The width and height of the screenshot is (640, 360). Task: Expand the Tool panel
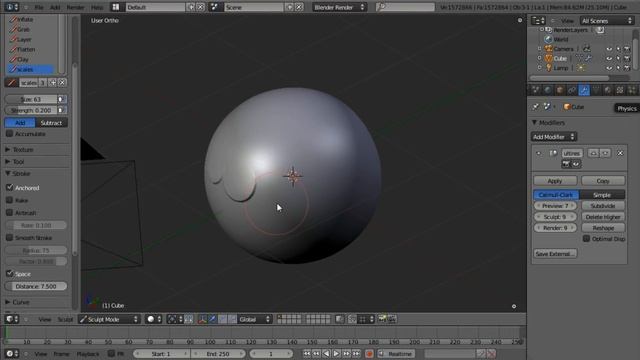[8, 162]
